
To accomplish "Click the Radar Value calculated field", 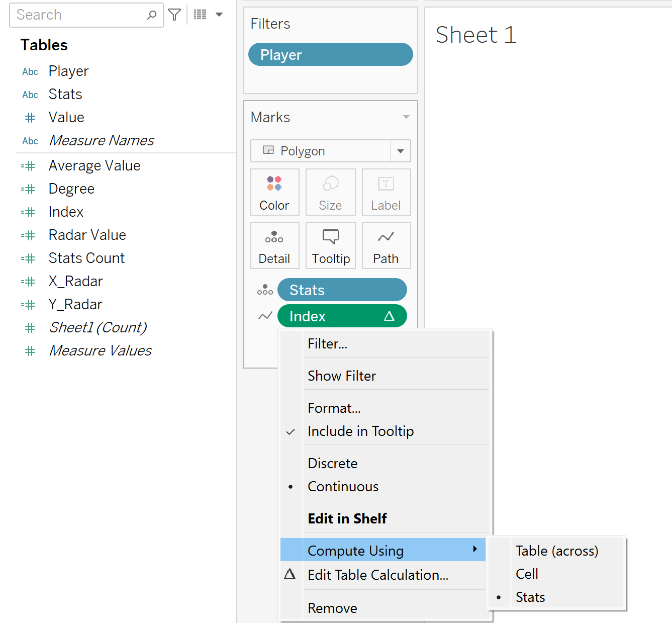I will 87,235.
